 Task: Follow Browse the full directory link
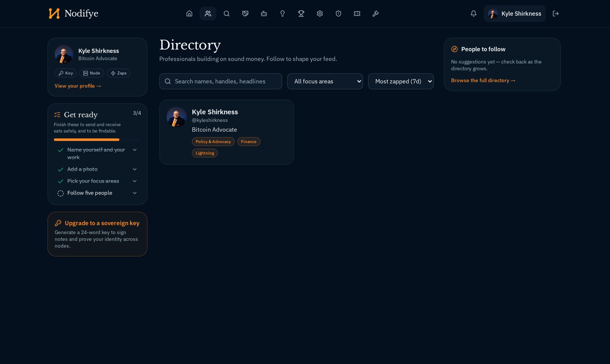click(x=483, y=80)
